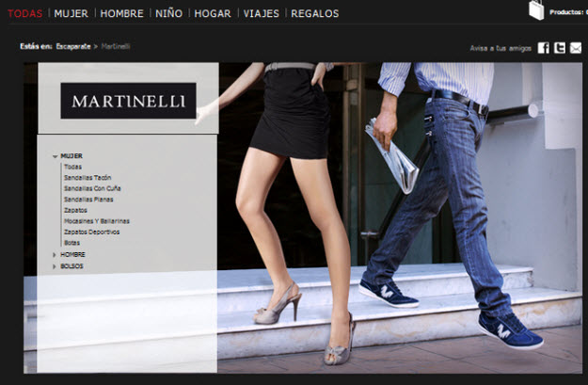The height and width of the screenshot is (385, 588).
Task: Select Zapatos Deportivos category
Action: 92,232
